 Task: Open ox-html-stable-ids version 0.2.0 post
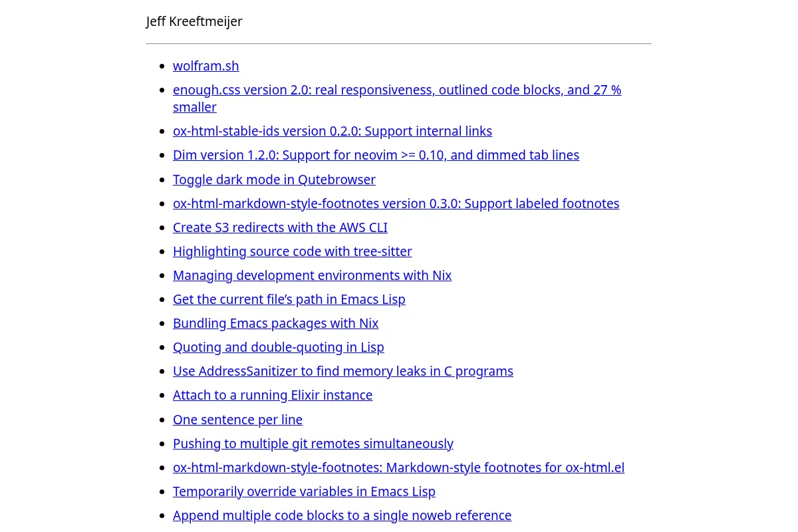coord(332,131)
